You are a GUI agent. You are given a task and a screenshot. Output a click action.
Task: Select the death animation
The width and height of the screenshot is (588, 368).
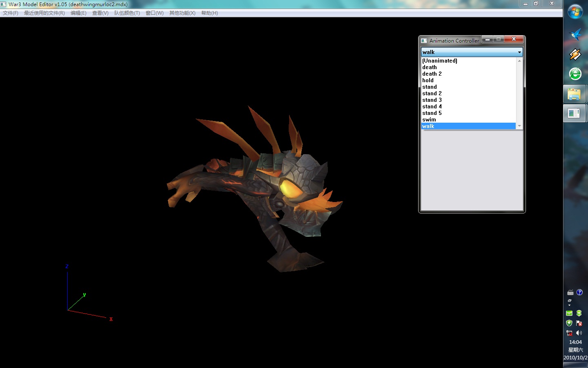[469, 67]
